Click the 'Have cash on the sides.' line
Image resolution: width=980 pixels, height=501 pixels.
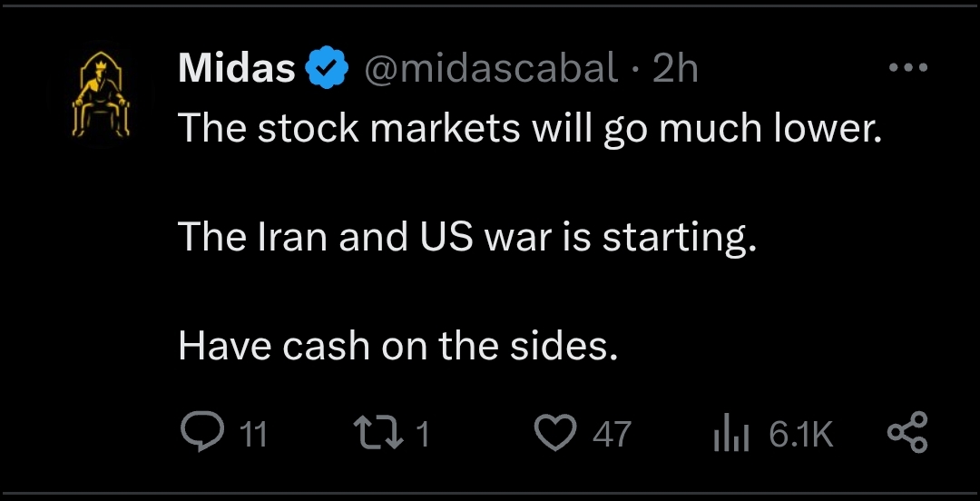click(x=398, y=346)
